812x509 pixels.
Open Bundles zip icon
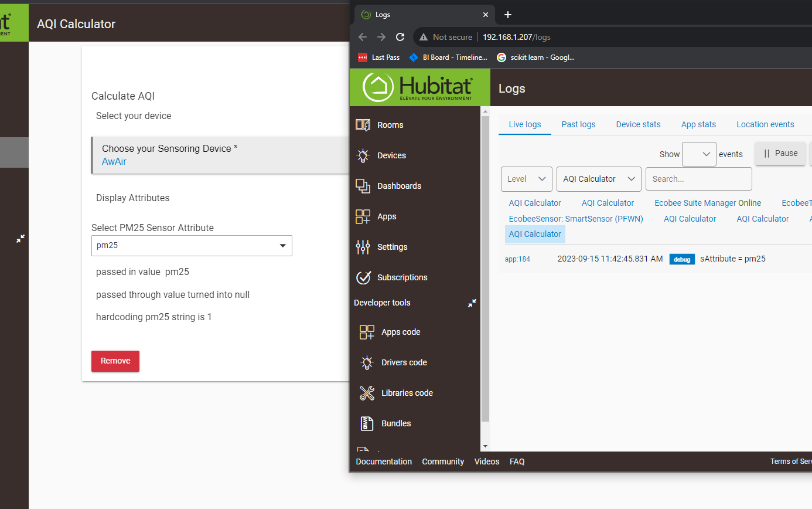(x=367, y=423)
